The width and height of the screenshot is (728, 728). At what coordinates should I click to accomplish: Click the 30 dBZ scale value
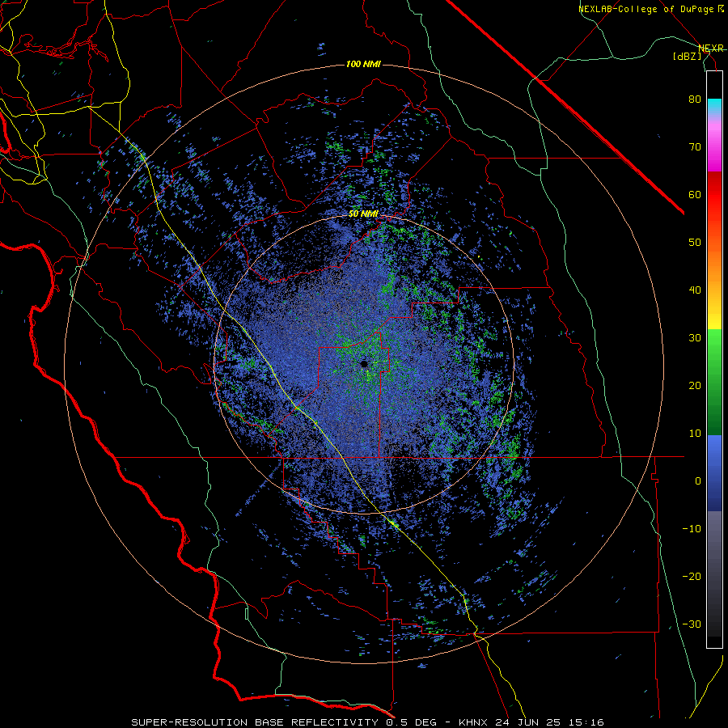pos(695,337)
